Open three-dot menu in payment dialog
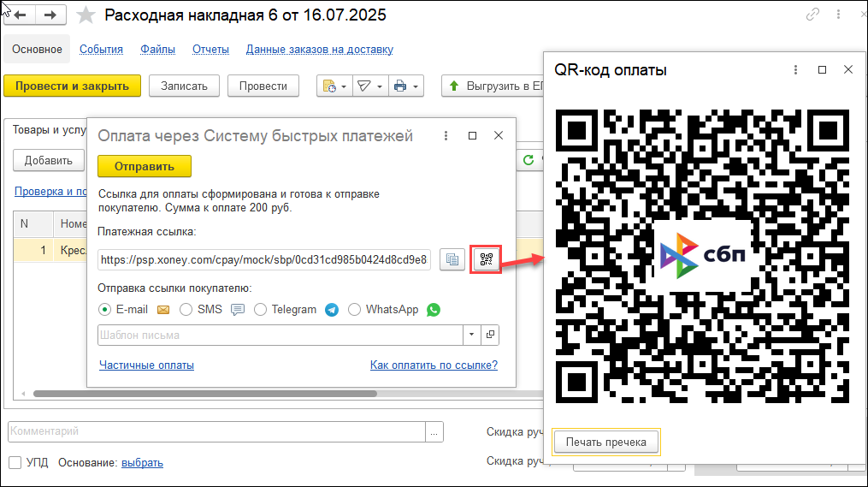The image size is (868, 487). [x=446, y=136]
